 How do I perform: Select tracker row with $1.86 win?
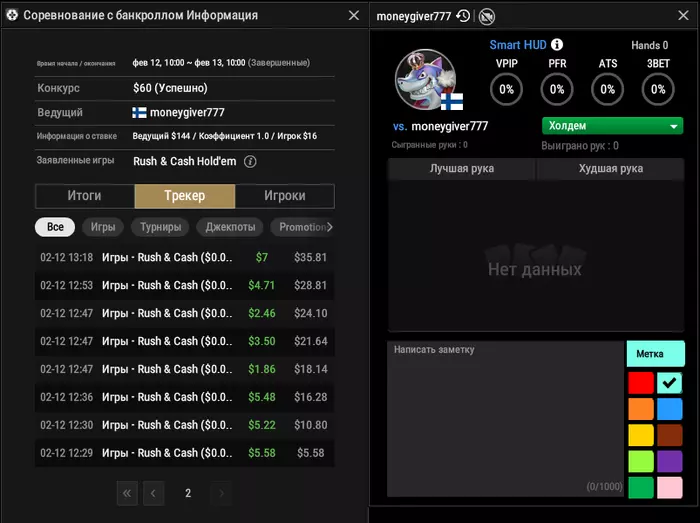(185, 369)
